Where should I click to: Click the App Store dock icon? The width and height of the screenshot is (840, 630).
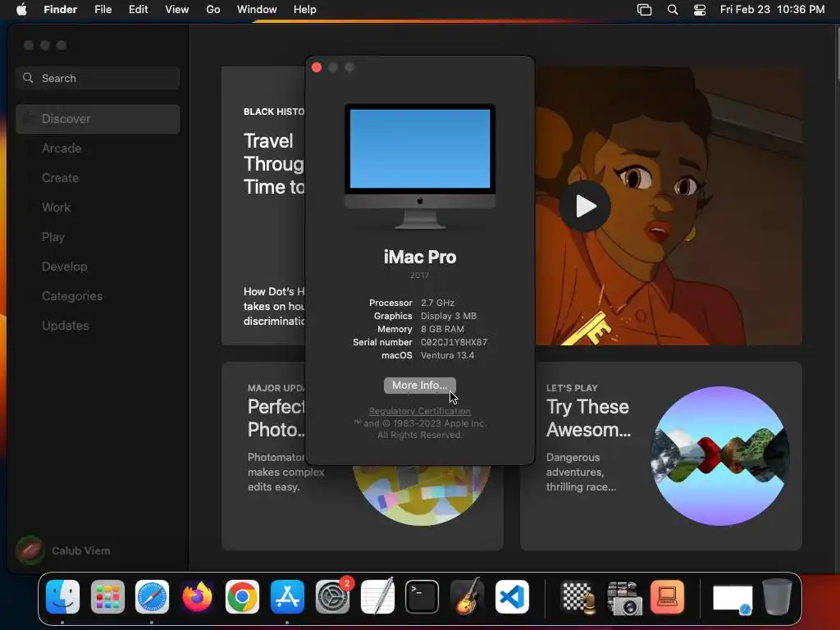287,597
